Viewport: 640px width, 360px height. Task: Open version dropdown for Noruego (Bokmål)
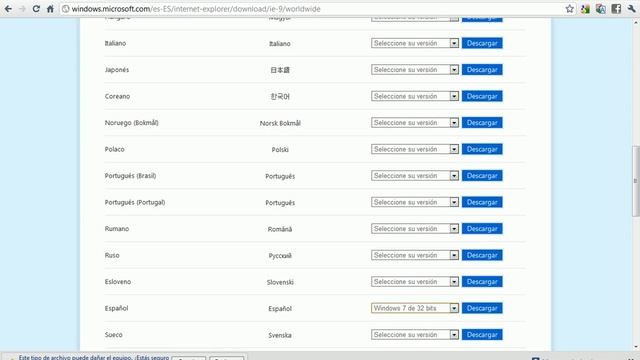(x=415, y=122)
